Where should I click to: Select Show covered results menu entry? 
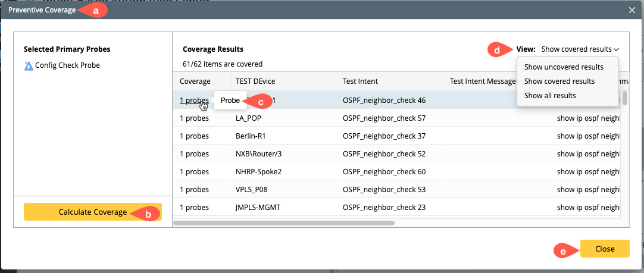[x=559, y=81]
